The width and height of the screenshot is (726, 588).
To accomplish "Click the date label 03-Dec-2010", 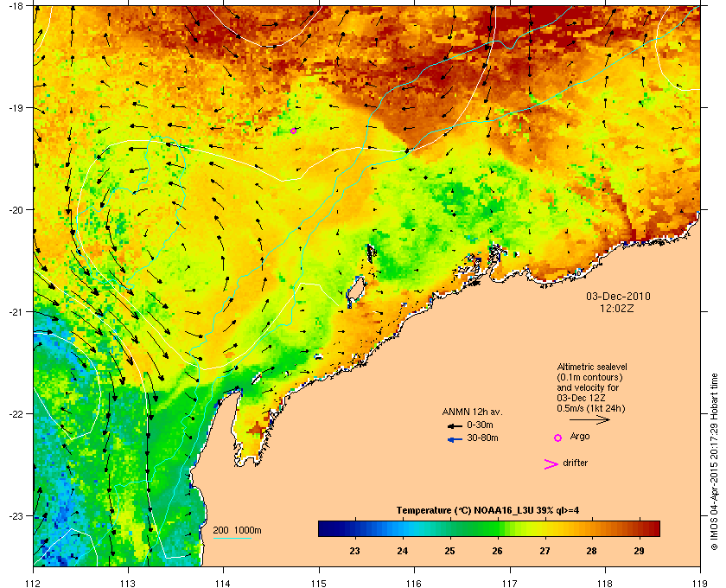I will 618,296.
